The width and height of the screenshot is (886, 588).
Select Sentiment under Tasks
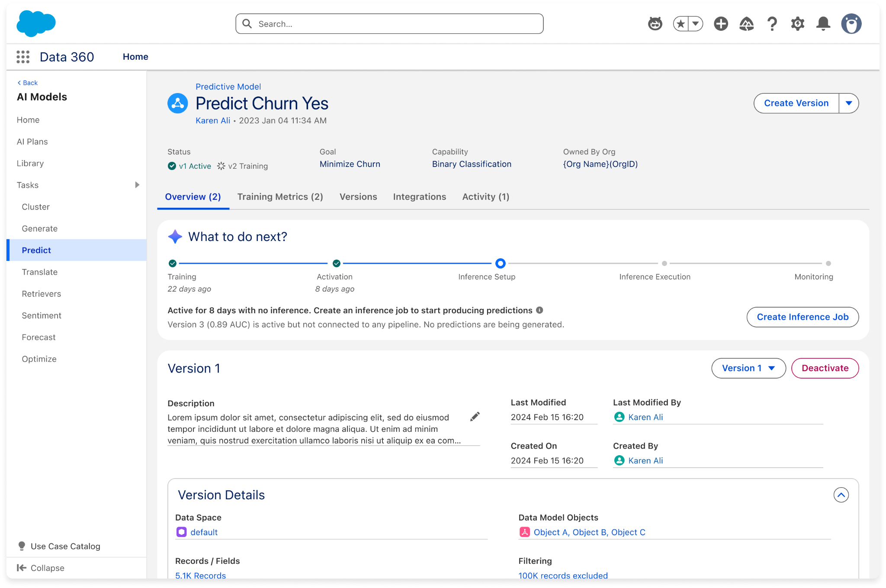click(76, 315)
